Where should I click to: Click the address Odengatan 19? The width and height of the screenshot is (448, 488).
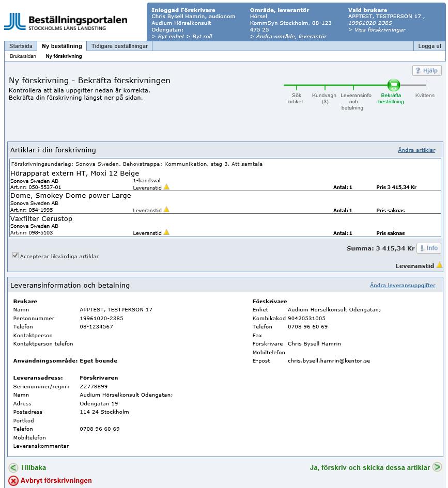click(99, 403)
